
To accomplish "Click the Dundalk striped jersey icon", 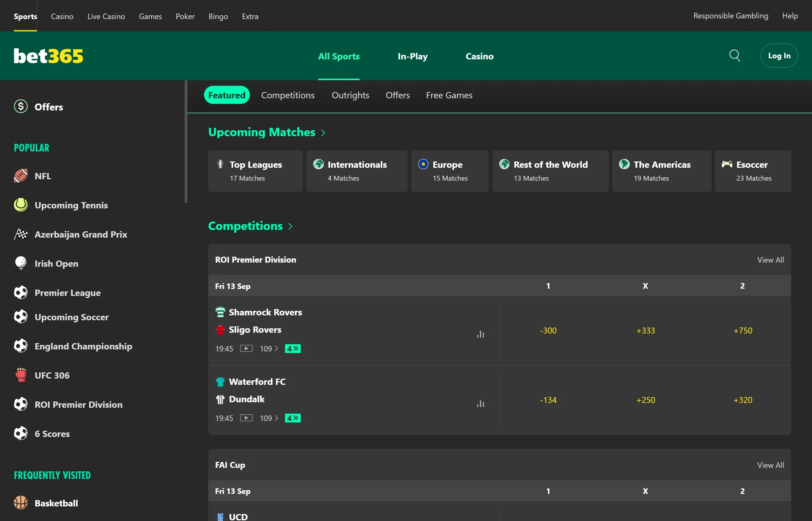I will point(220,399).
